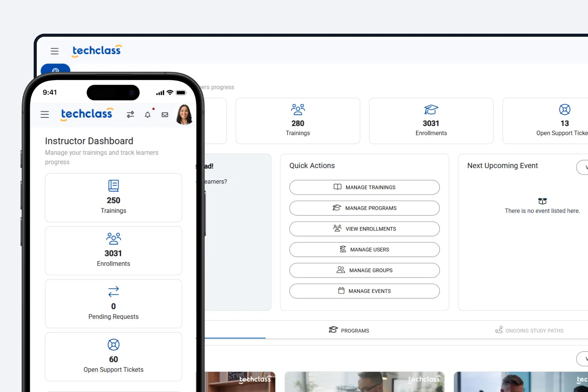This screenshot has height=392, width=588.
Task: Click the users icon inside Manage Users
Action: (343, 249)
